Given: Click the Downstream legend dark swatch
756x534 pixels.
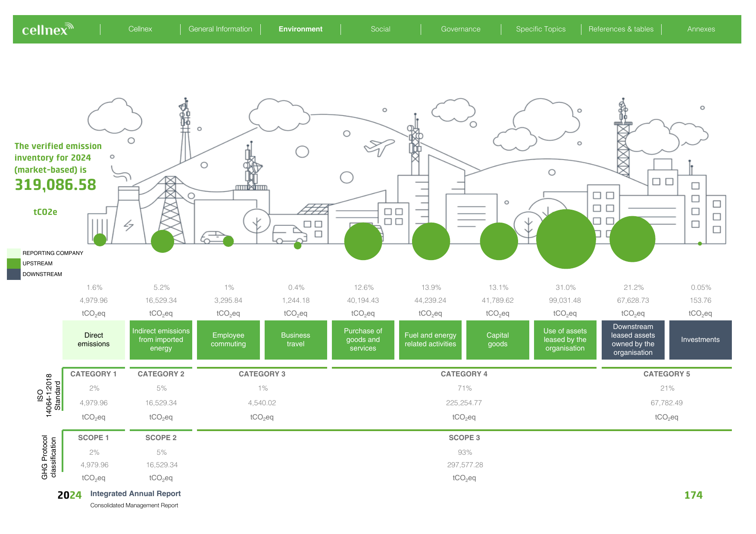Looking at the screenshot, I should coord(14,274).
